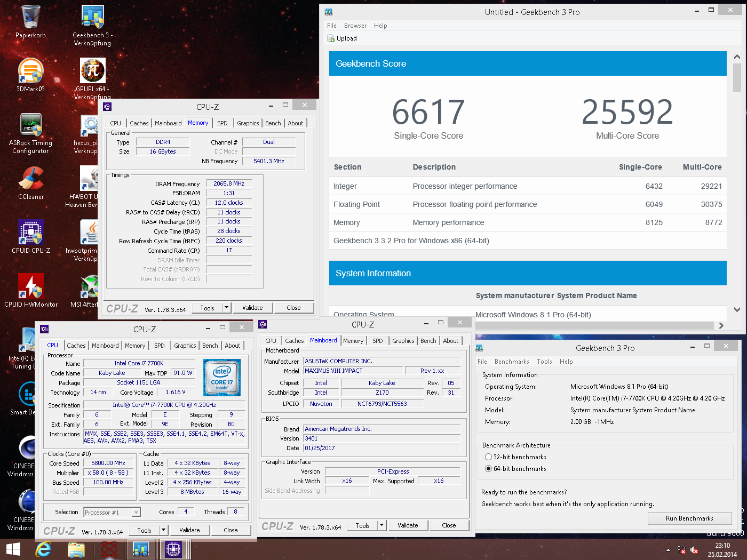Click Run Benchmarks button
Viewport: 747px width, 560px height.
click(689, 518)
